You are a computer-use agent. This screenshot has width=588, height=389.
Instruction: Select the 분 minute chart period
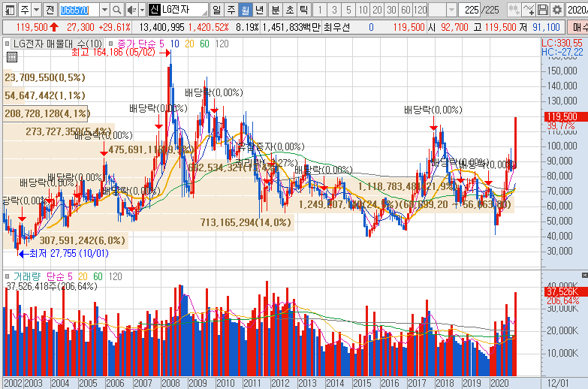click(276, 10)
